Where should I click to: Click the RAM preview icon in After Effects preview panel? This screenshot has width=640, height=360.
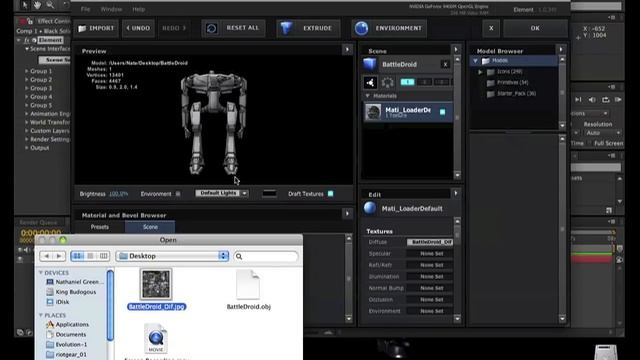tap(618, 100)
